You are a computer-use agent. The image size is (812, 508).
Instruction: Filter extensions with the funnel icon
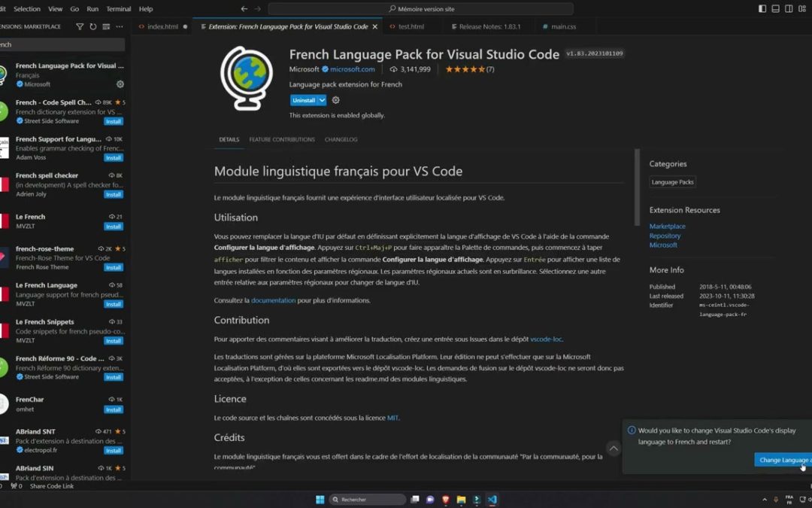(x=80, y=26)
